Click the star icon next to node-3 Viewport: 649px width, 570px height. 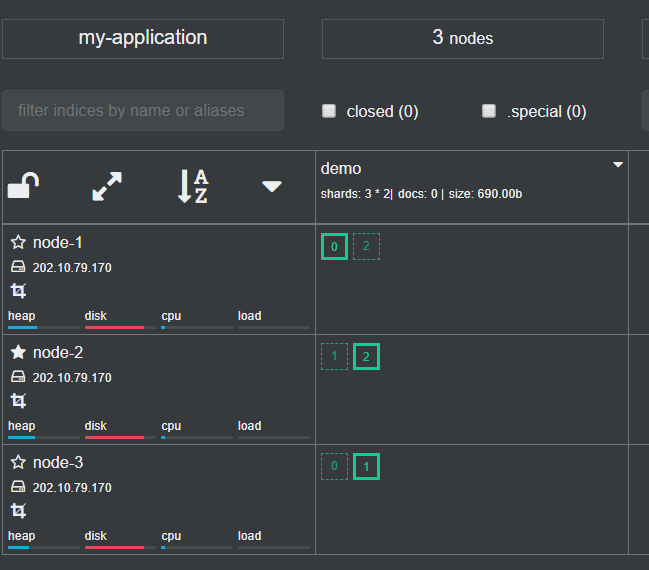coord(18,462)
